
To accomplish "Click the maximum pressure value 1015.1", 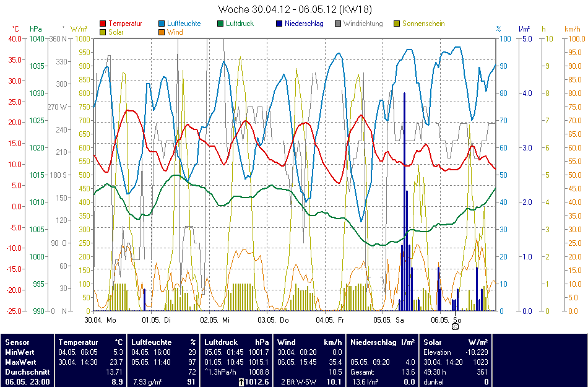I will coord(260,362).
